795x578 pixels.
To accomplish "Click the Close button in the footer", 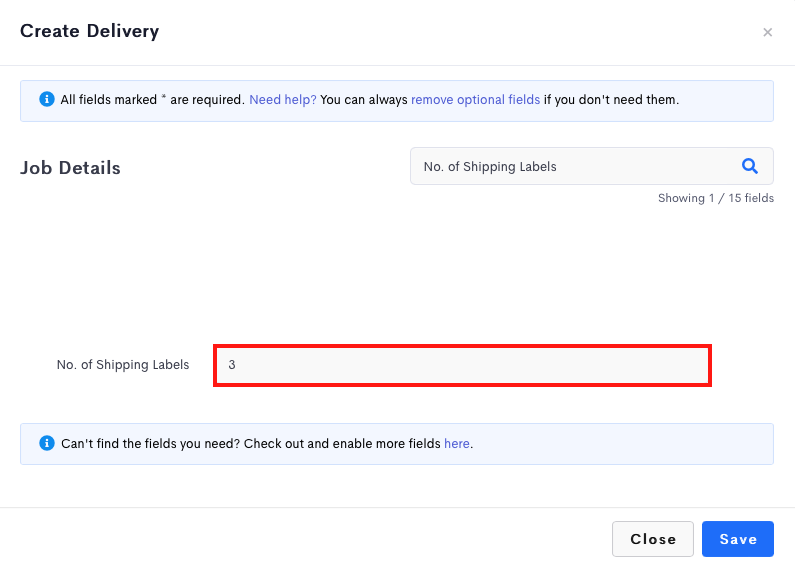I will [653, 539].
